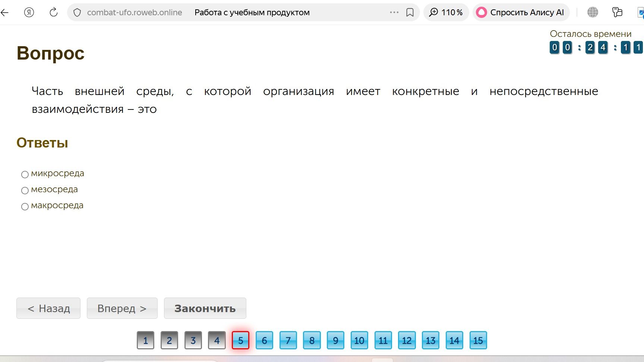Select the микросреда answer option
This screenshot has height=362, width=644.
click(25, 174)
